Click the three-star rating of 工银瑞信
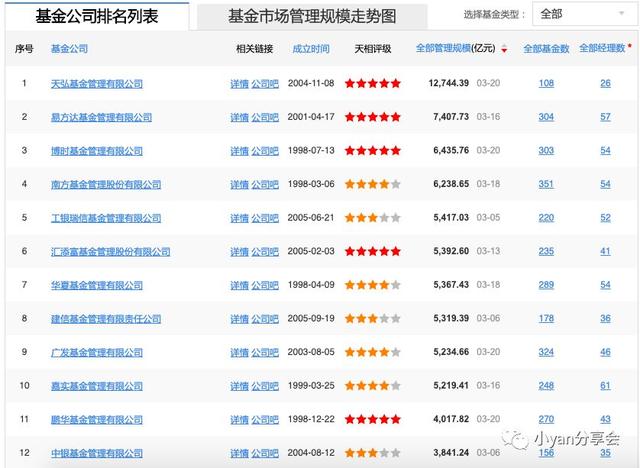 tap(373, 218)
